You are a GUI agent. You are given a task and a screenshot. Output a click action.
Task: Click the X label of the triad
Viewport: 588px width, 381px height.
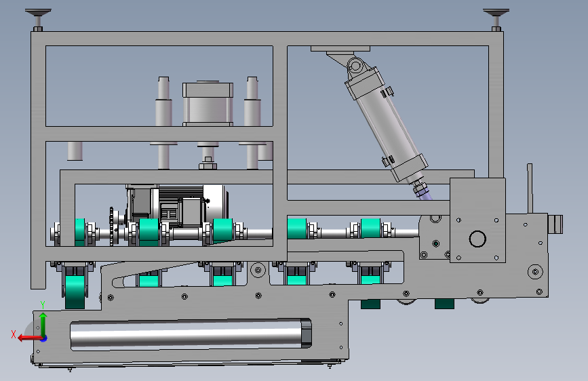pos(14,334)
